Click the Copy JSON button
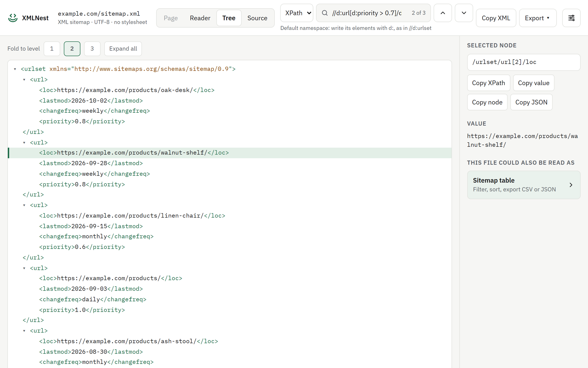 (x=531, y=102)
